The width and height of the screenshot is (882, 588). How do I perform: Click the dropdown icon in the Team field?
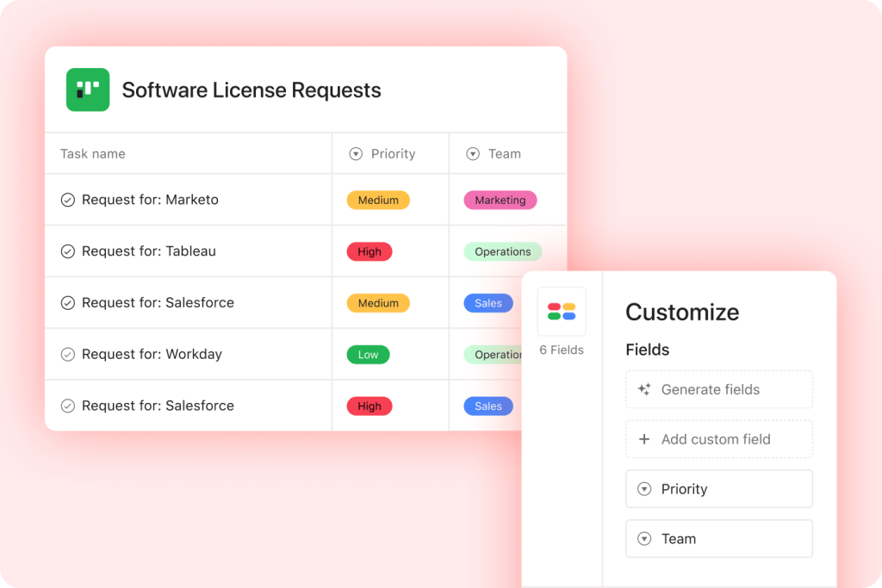[644, 539]
